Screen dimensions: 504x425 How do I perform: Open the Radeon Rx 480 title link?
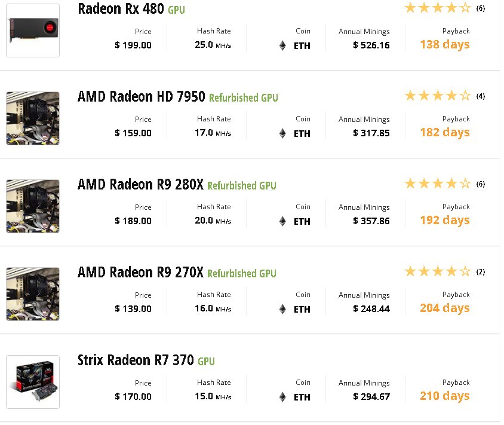[121, 9]
